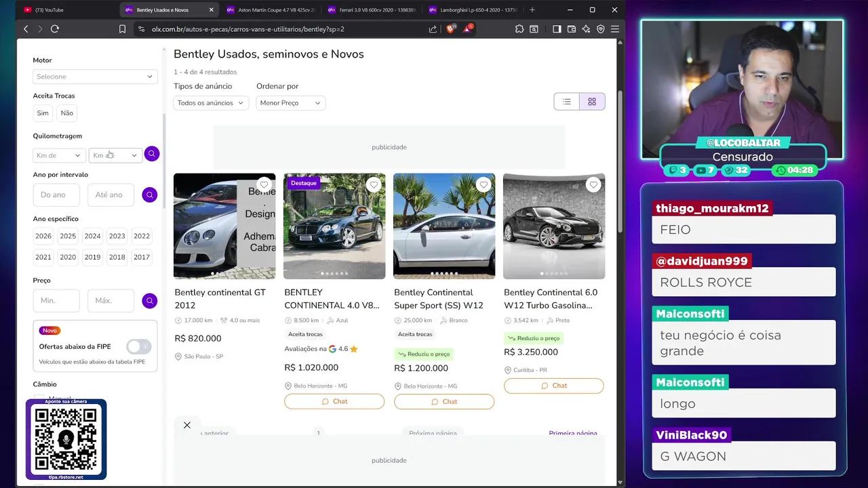Close the bottom ad with X
The image size is (868, 488).
(187, 425)
